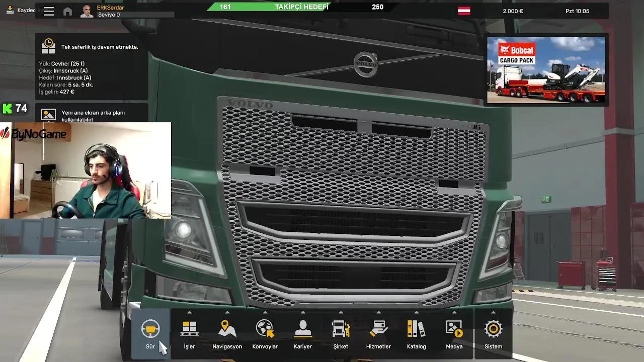Open the Medya picture icon
This screenshot has width=644, height=362.
coord(454,329)
